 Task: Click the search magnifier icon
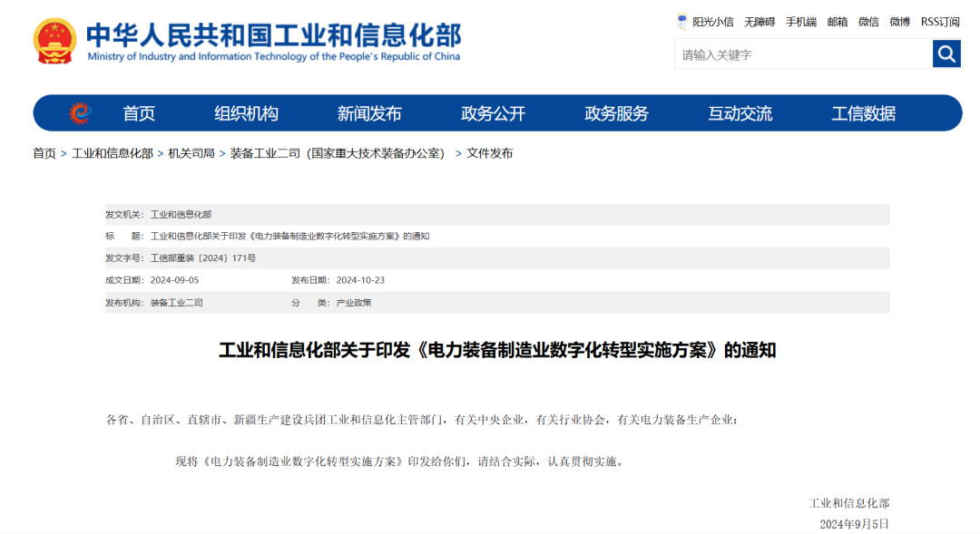point(946,53)
